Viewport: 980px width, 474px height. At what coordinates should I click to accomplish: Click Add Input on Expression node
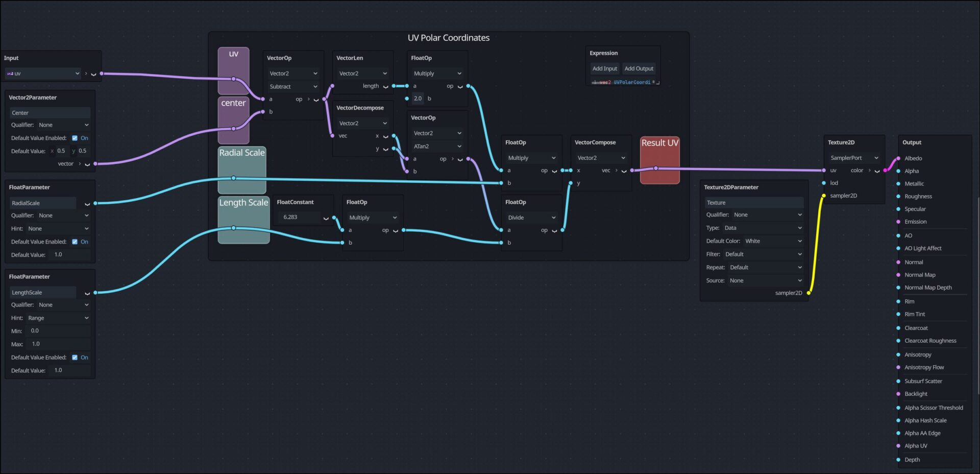pyautogui.click(x=604, y=68)
